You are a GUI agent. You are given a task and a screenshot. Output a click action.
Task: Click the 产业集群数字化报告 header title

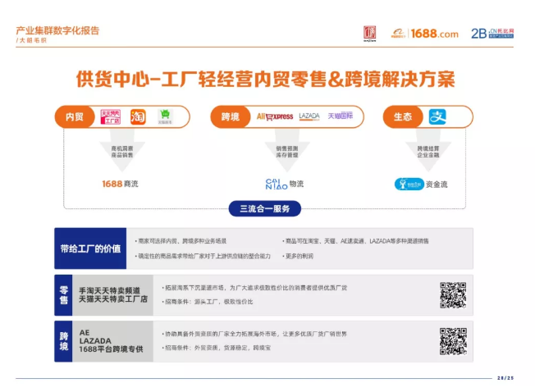(57, 30)
